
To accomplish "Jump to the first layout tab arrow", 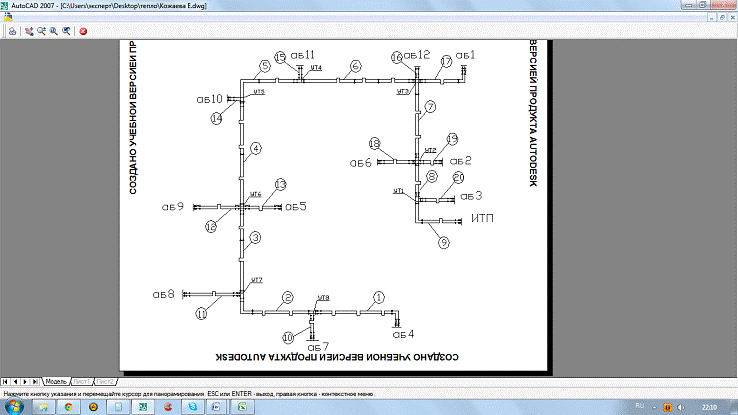I will pos(5,382).
